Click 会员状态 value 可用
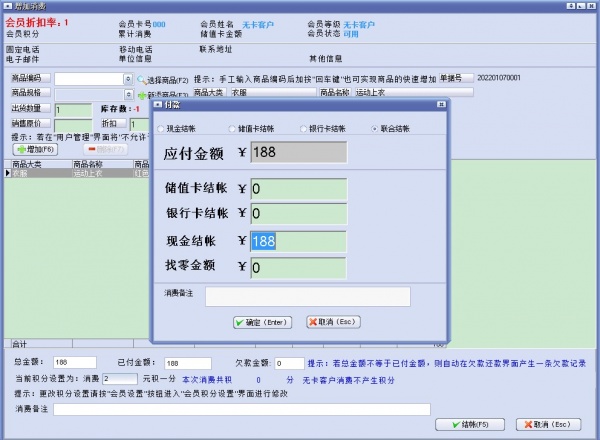Image resolution: width=600 pixels, height=440 pixels. click(x=351, y=34)
